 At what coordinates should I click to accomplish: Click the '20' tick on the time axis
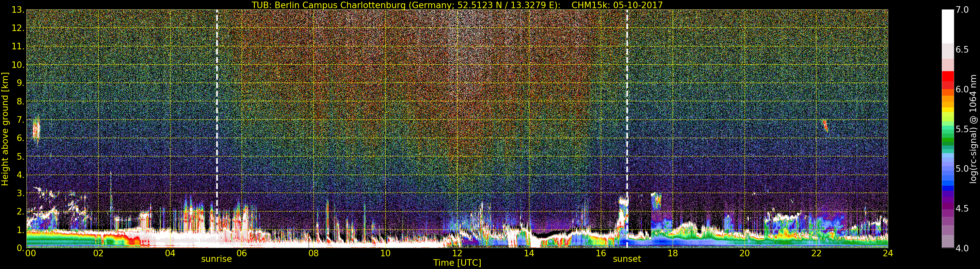[745, 253]
